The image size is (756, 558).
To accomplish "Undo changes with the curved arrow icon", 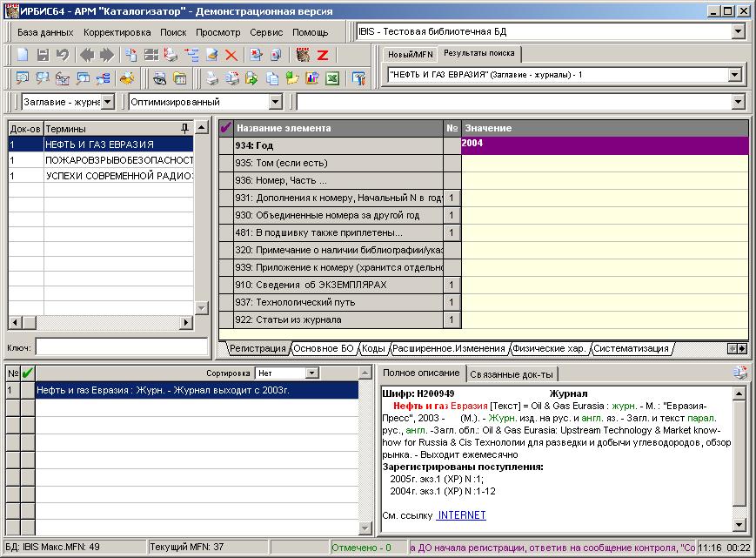I will [x=63, y=55].
